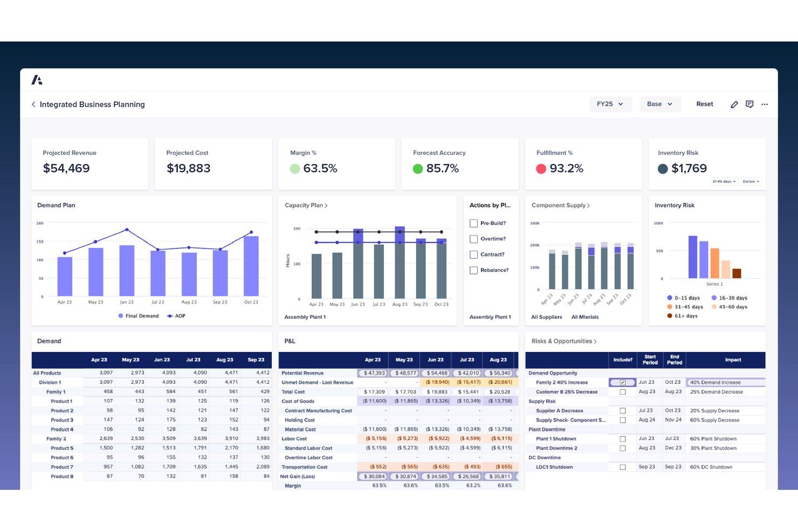Click the Labor Cost ($ 5,156) highlighted cell
This screenshot has height=532, width=798.
coord(373,439)
